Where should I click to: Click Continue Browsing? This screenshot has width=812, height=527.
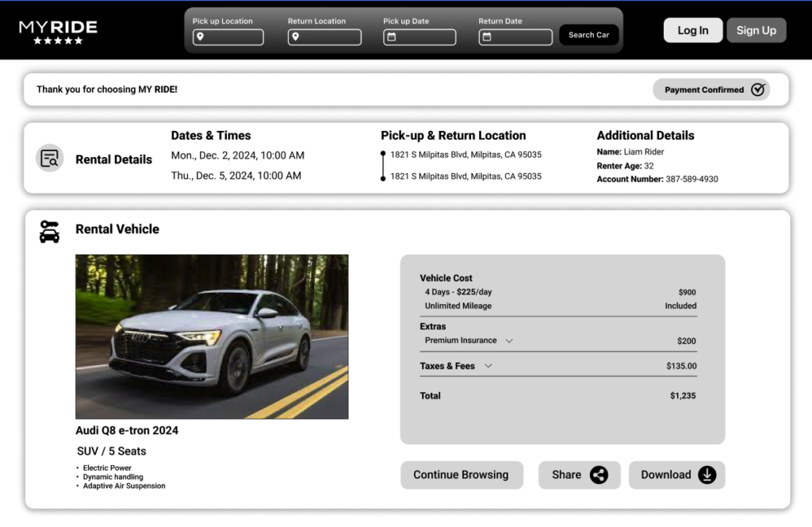pyautogui.click(x=461, y=475)
